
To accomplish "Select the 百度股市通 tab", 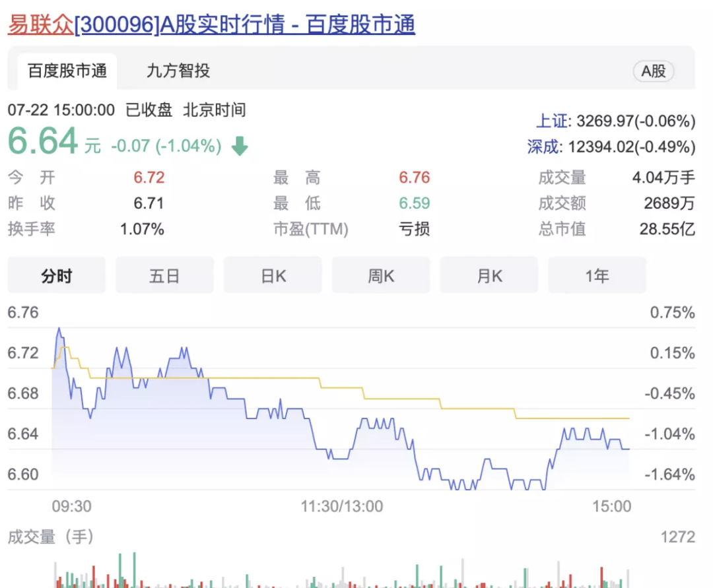I will click(x=66, y=71).
